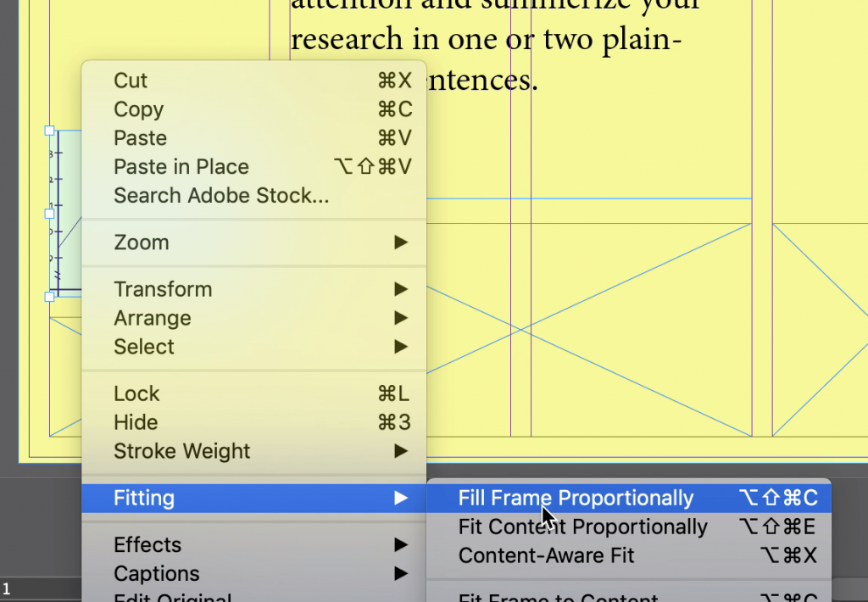The height and width of the screenshot is (602, 868).
Task: Click the top-left frame selection handle
Action: tap(49, 131)
